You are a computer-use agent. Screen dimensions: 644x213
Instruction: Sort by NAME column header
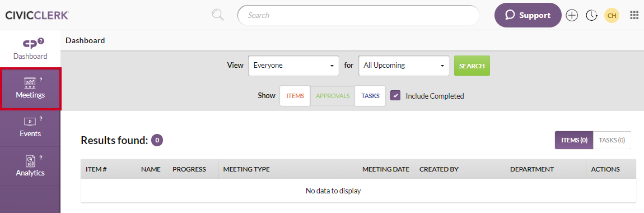point(151,169)
